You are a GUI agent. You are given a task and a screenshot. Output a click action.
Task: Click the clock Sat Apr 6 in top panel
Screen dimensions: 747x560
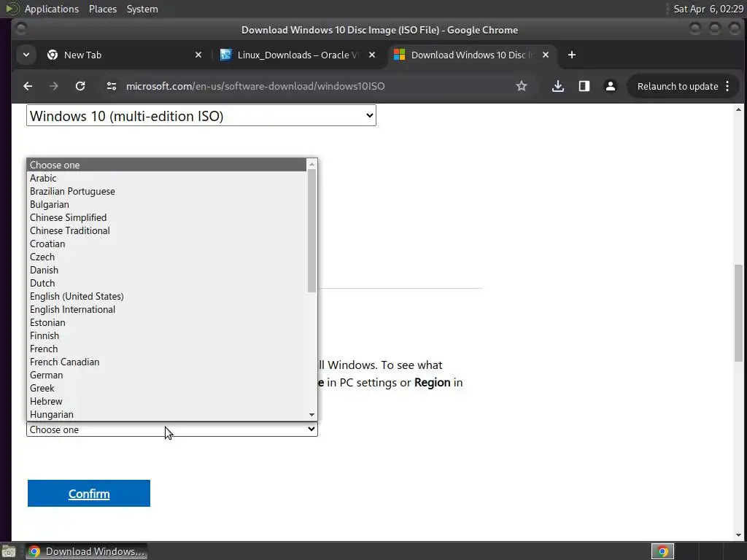708,9
